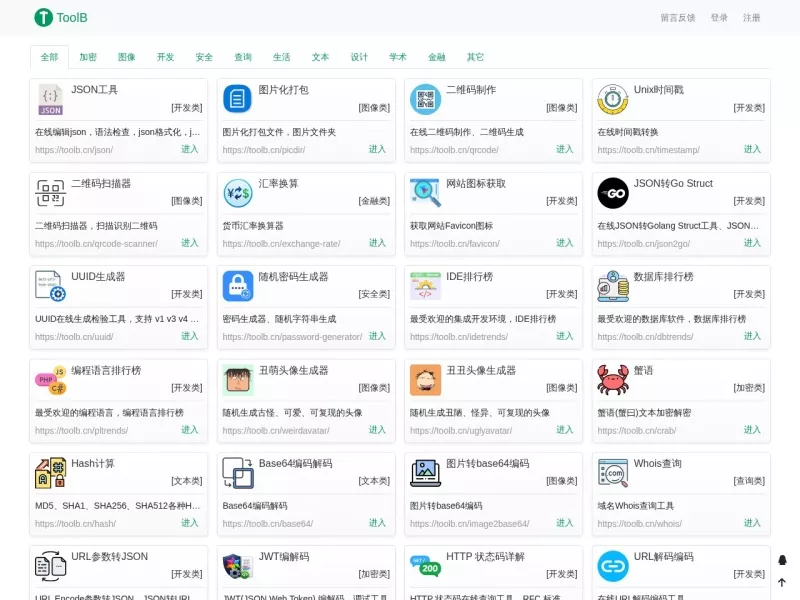This screenshot has width=800, height=600.
Task: Click 进入 on the 汇率换算 card
Action: tap(377, 242)
